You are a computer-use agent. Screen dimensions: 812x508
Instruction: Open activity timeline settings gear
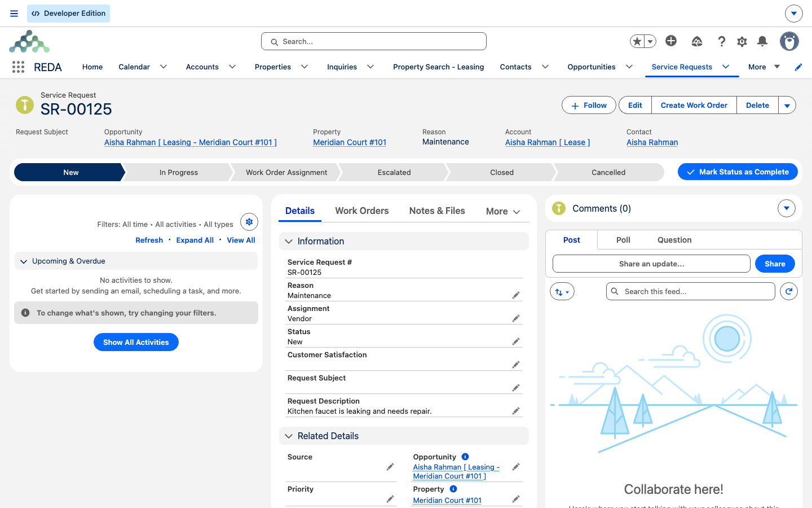point(249,222)
